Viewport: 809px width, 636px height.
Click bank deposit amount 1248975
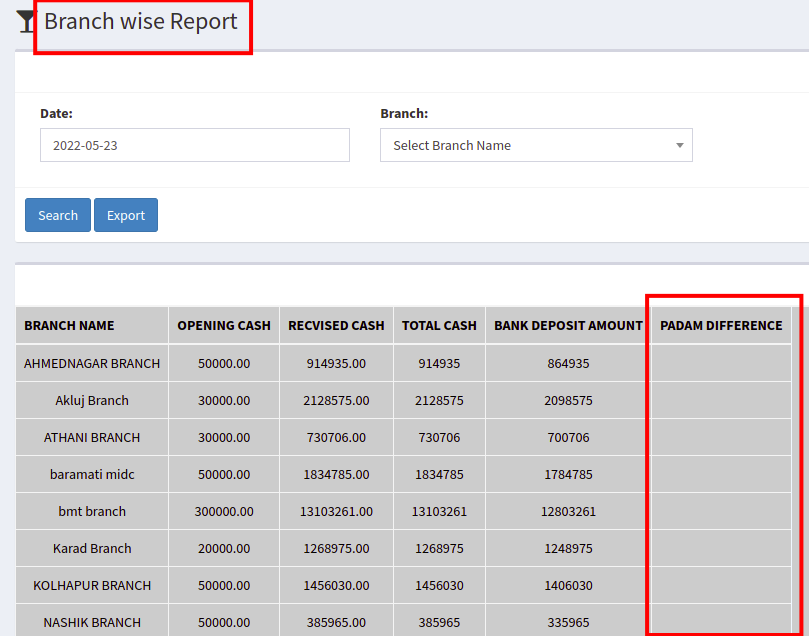pos(568,548)
